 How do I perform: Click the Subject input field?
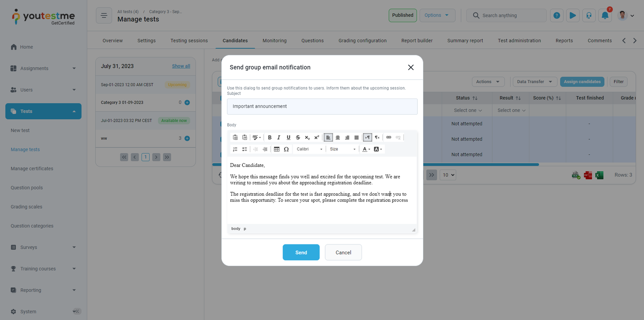coord(322,107)
